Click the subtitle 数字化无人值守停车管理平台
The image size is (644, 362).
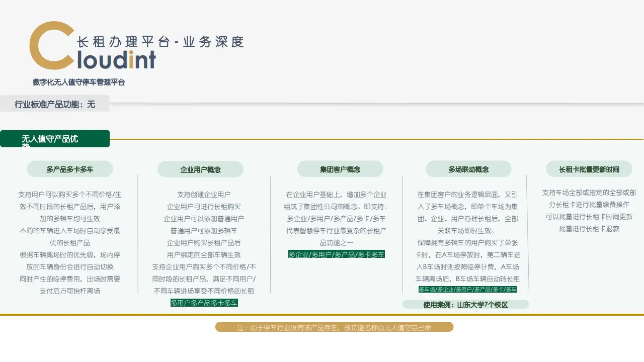[x=79, y=82]
